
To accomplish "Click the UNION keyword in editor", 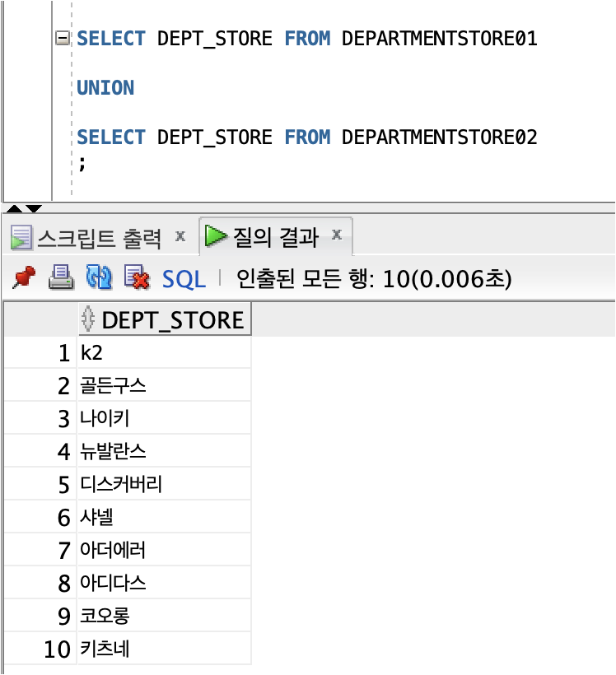I will click(x=105, y=88).
